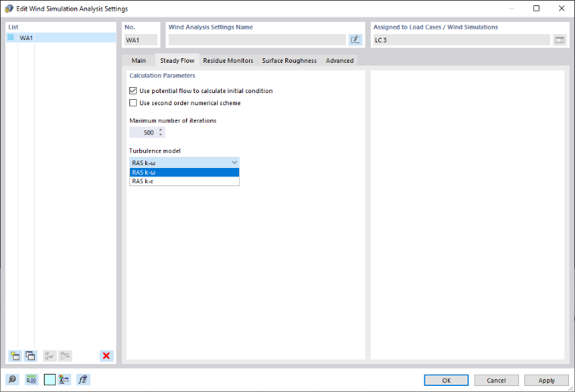This screenshot has width=575, height=392.
Task: Click the model display icon beside color box
Action: (x=64, y=380)
